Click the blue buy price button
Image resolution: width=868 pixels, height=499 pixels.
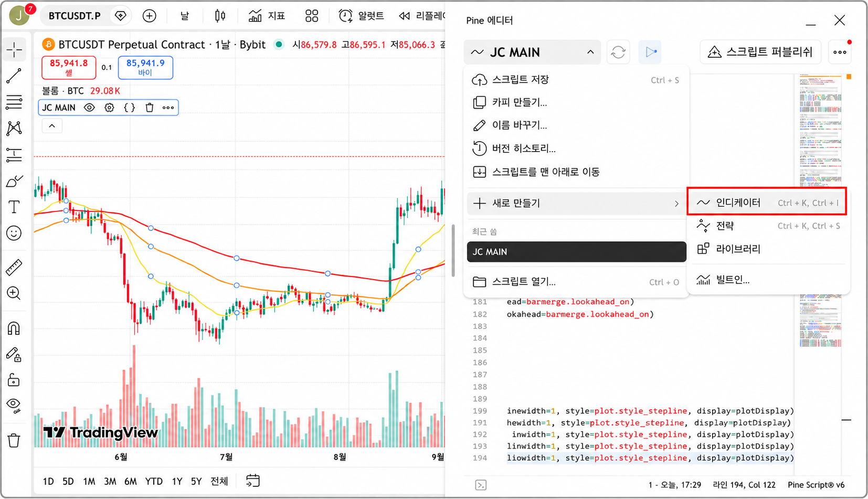[x=145, y=67]
